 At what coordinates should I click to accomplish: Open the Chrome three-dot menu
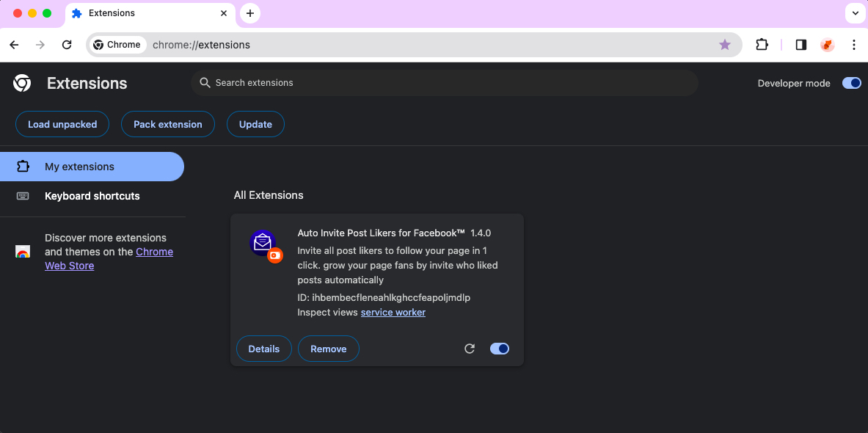point(854,45)
